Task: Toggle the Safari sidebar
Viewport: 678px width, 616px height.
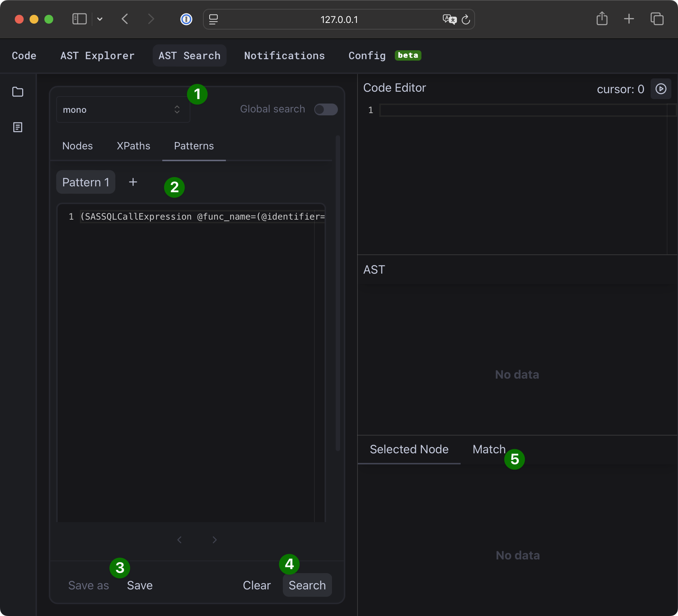Action: [x=79, y=19]
